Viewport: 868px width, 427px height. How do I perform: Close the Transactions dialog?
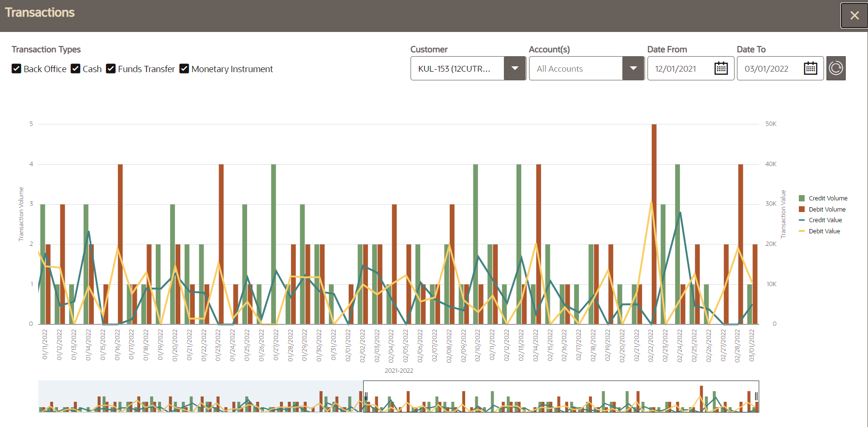[x=854, y=15]
